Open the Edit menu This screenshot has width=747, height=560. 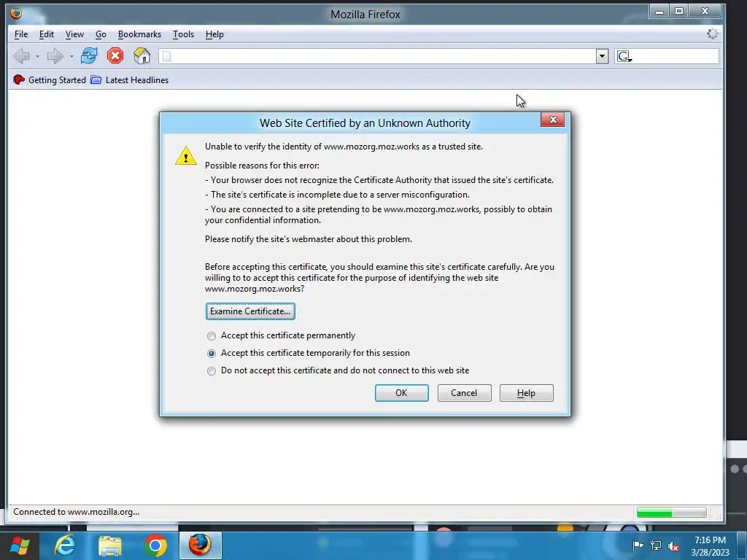[x=46, y=34]
